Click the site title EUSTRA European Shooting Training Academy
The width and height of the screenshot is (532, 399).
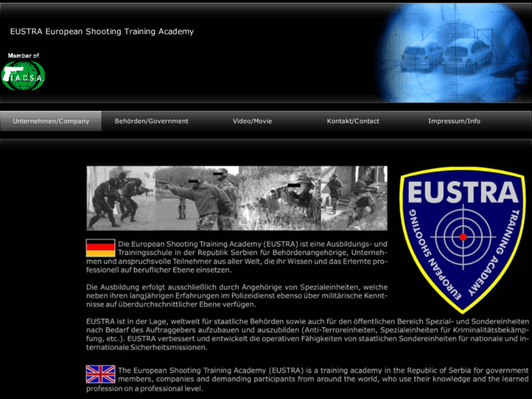[x=102, y=31]
